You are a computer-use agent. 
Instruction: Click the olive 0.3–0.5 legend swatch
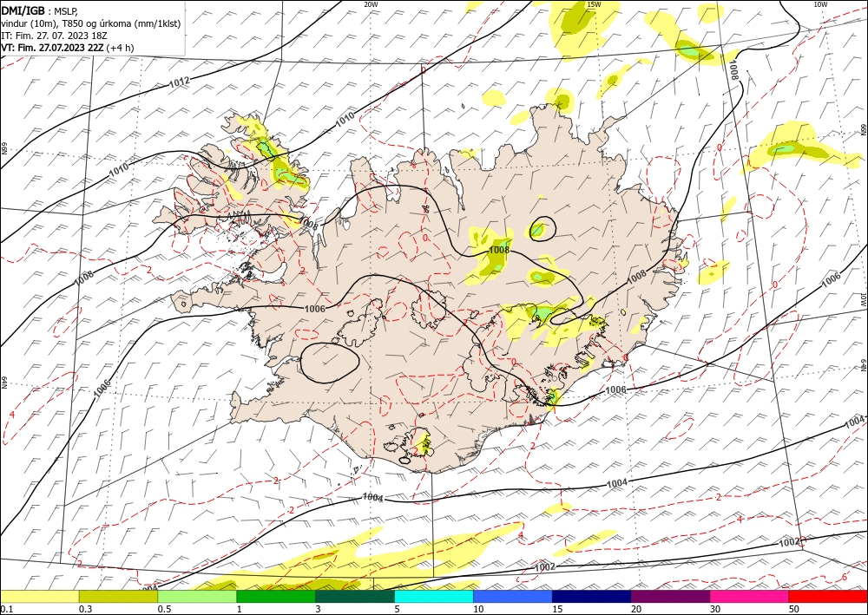point(118,597)
